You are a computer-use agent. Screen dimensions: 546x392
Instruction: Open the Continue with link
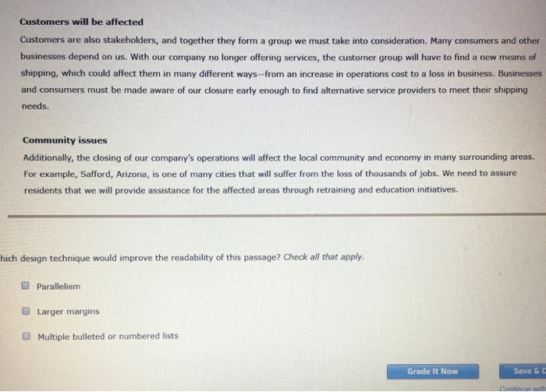click(x=523, y=389)
